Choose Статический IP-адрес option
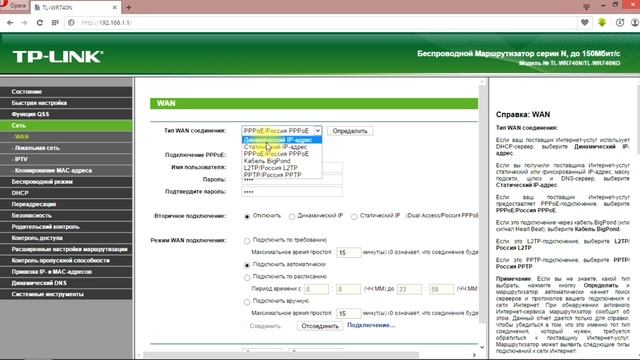This screenshot has width=640, height=360. [x=282, y=147]
